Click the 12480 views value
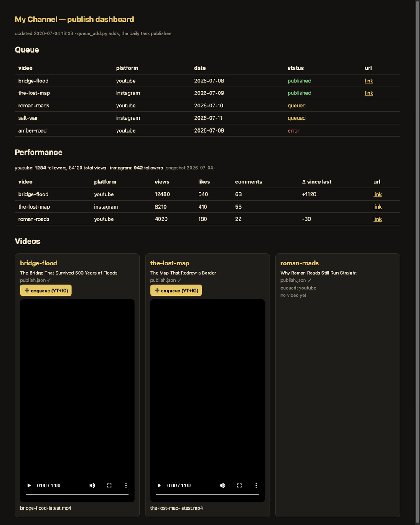The height and width of the screenshot is (525, 420). click(162, 194)
